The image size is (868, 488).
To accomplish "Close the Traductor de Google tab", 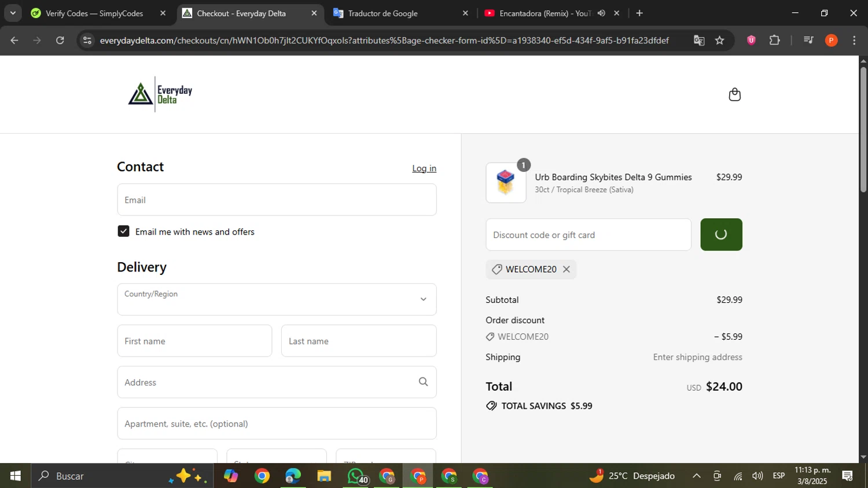I will coord(465,13).
